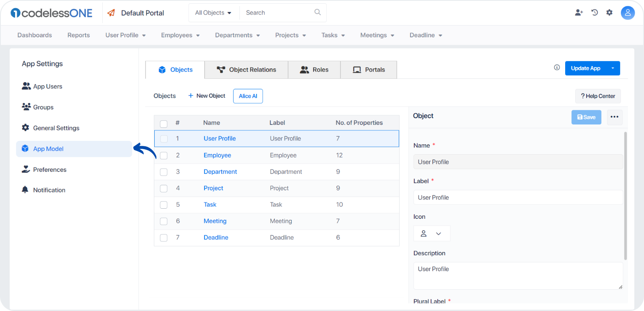Image resolution: width=644 pixels, height=311 pixels.
Task: Click the Preferences hand-heart icon
Action: point(26,169)
